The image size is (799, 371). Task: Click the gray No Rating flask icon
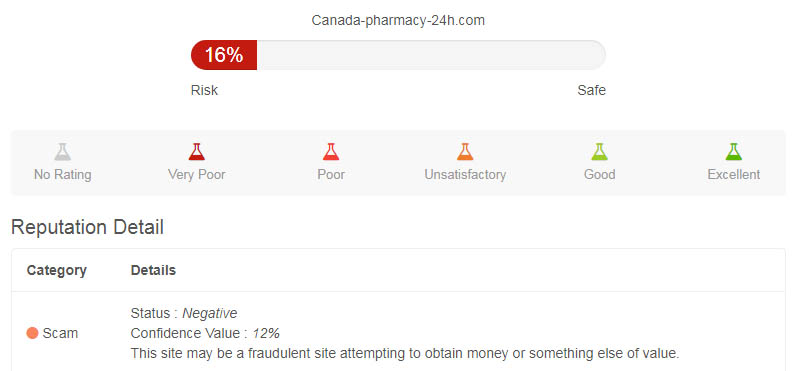[x=62, y=152]
